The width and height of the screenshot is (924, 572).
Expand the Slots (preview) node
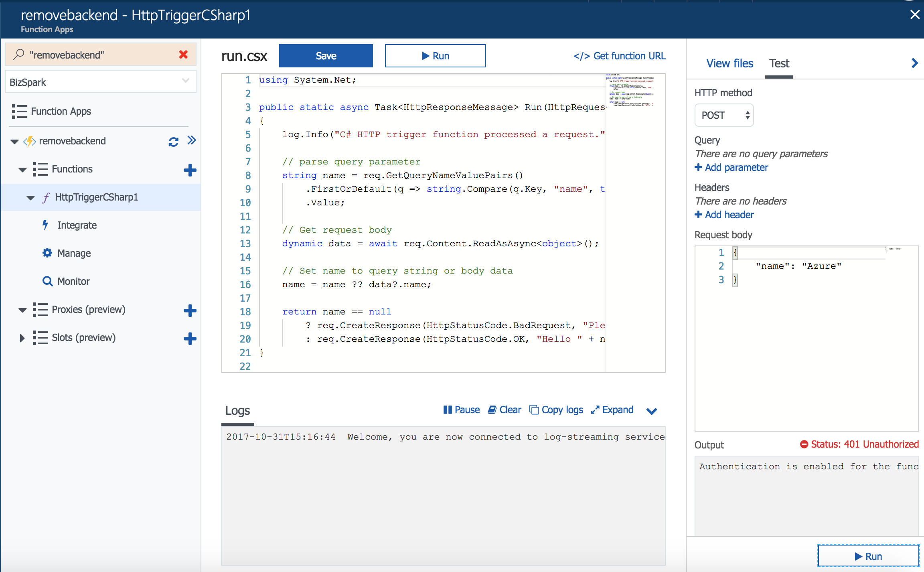click(x=22, y=338)
